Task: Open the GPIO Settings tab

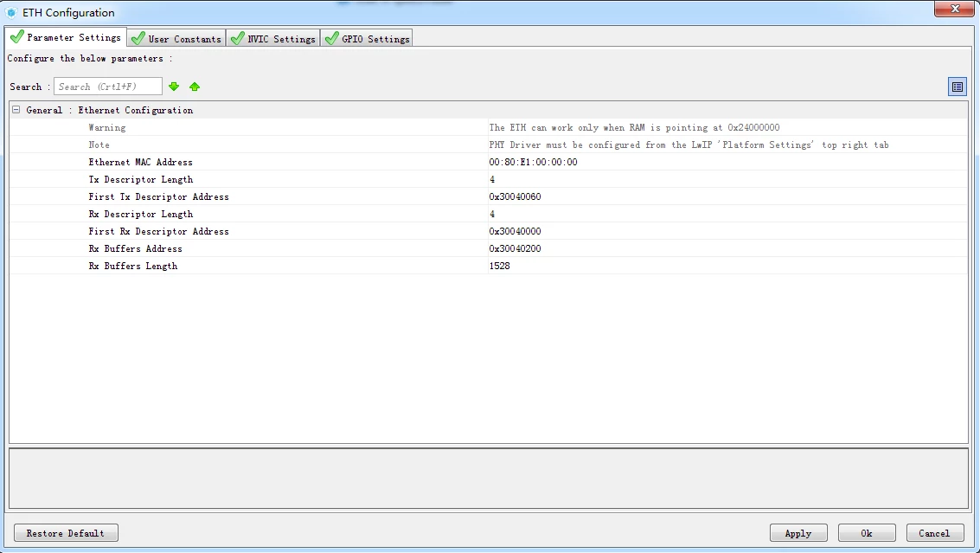Action: [x=367, y=39]
